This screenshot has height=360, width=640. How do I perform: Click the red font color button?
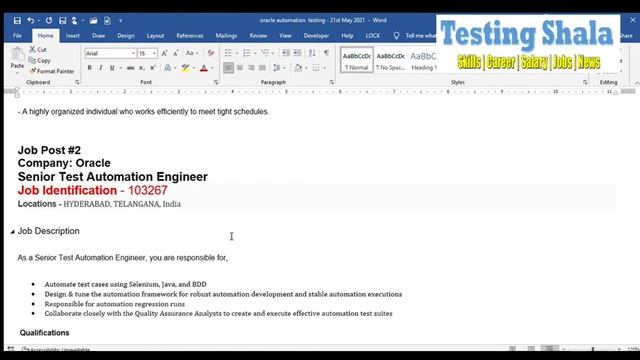click(x=204, y=68)
